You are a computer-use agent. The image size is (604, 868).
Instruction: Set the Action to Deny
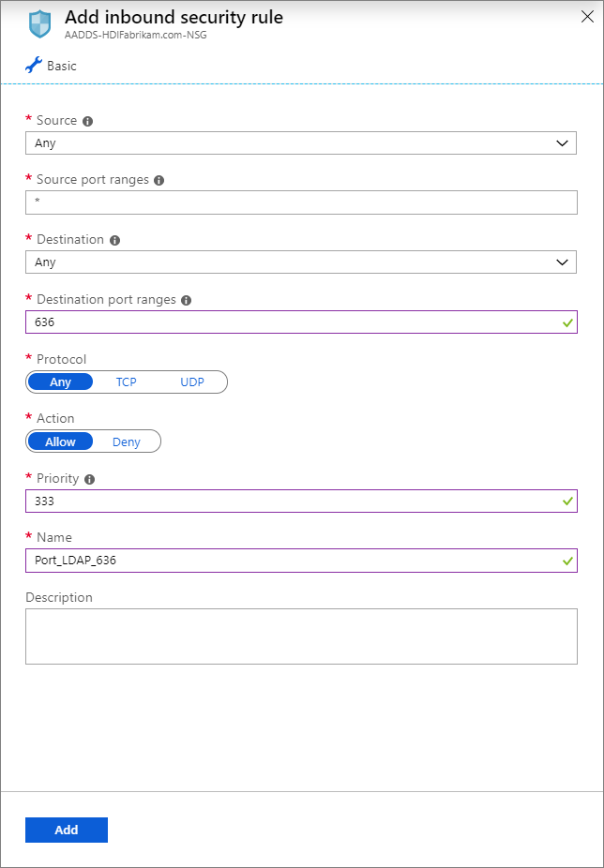point(126,441)
